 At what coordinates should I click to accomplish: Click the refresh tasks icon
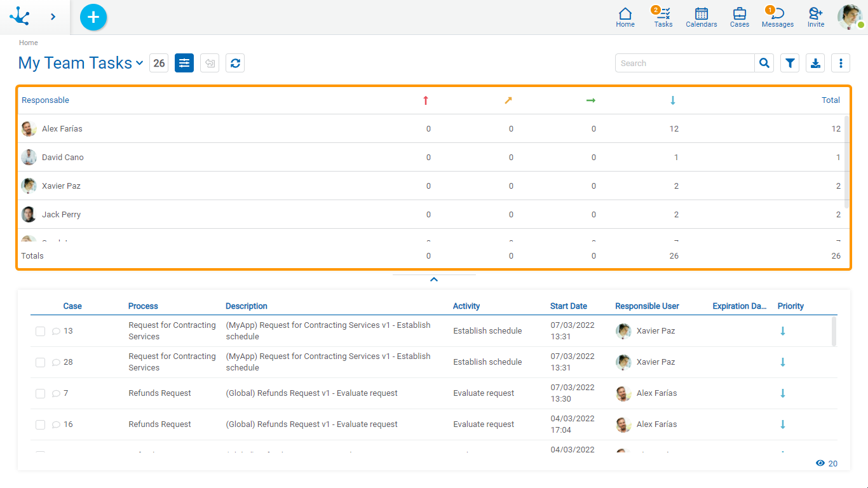[x=235, y=63]
